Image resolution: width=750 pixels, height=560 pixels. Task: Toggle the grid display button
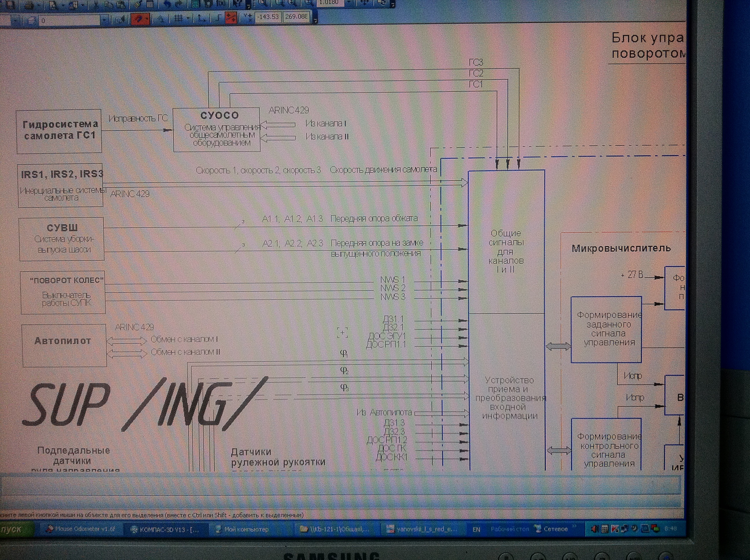(178, 18)
